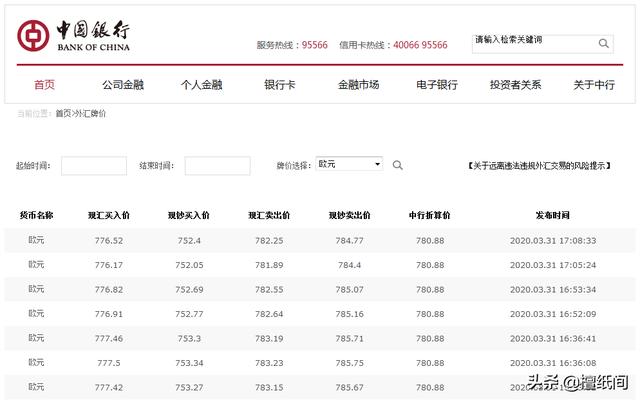Open the 欧元 currency dropdown

[x=348, y=164]
